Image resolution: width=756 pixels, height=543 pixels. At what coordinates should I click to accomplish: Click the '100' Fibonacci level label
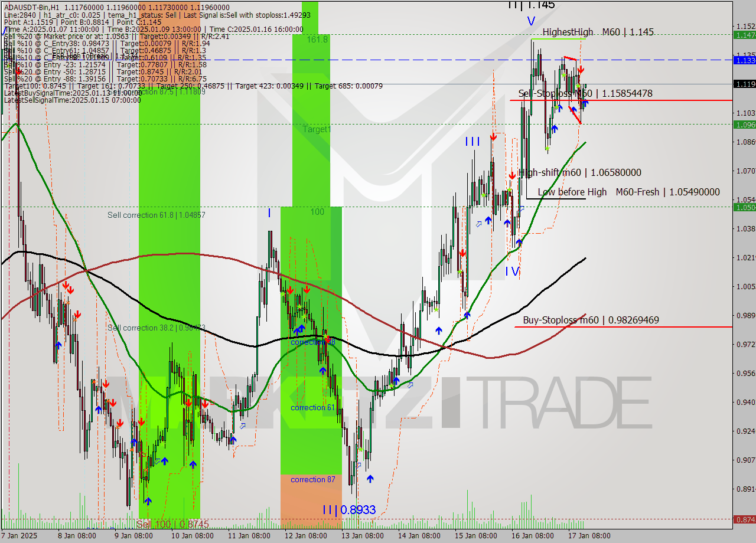(x=318, y=211)
